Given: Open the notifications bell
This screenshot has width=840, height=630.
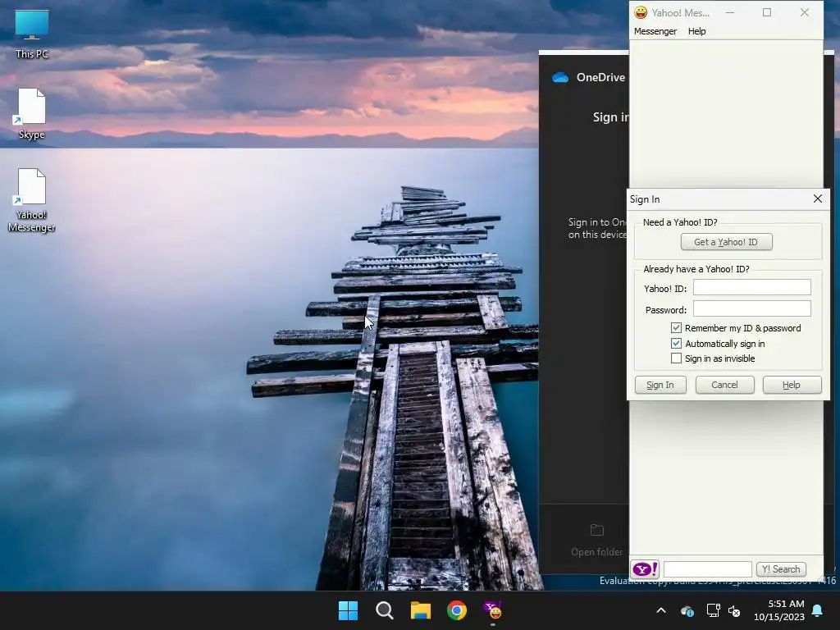Looking at the screenshot, I should click(818, 610).
